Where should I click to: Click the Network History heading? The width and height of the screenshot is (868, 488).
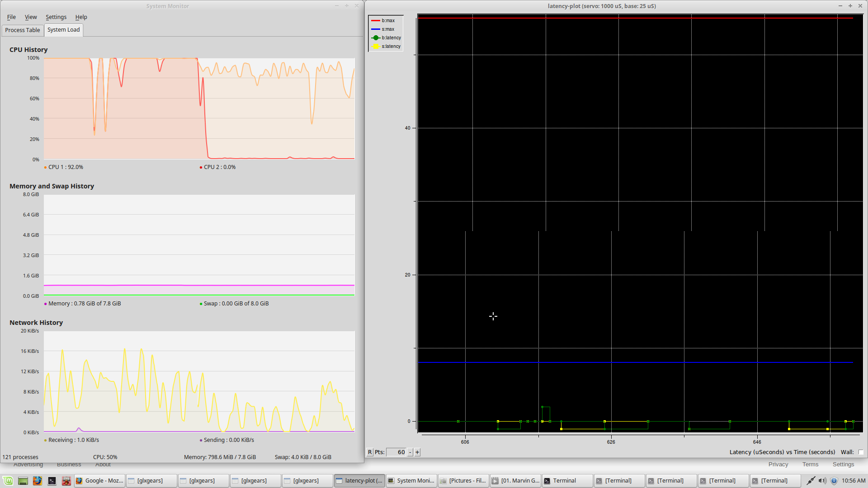click(x=36, y=323)
